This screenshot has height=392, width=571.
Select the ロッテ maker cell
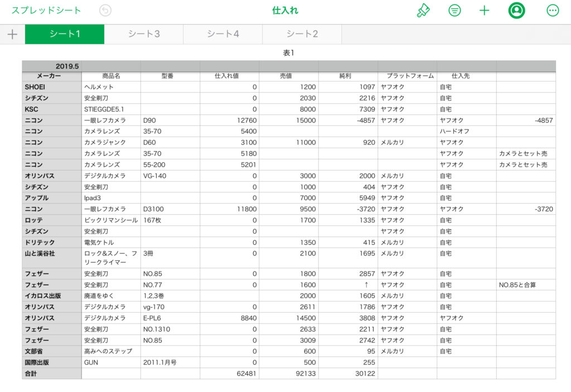pos(52,220)
